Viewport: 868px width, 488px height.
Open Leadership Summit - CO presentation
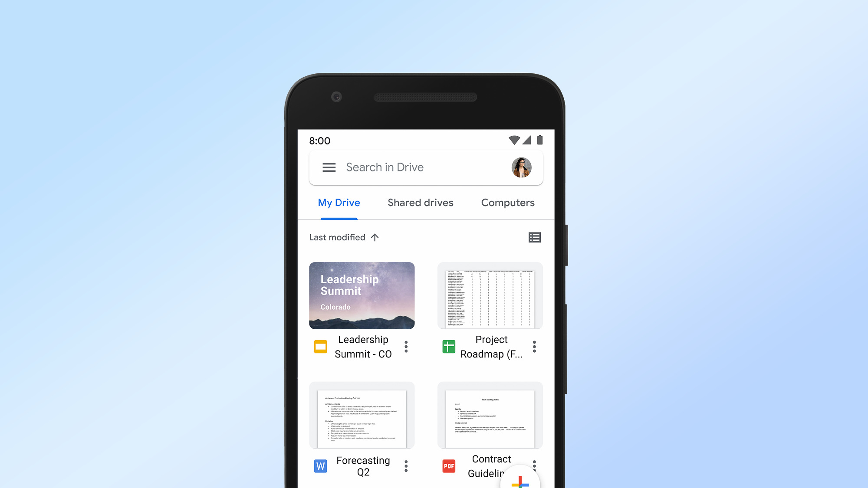click(362, 295)
